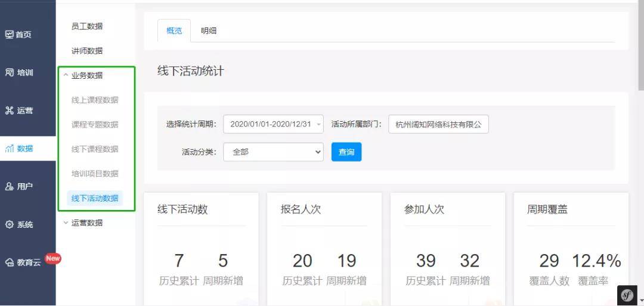Open the 活动分类 dropdown showing 全部
644x306 pixels.
point(274,152)
